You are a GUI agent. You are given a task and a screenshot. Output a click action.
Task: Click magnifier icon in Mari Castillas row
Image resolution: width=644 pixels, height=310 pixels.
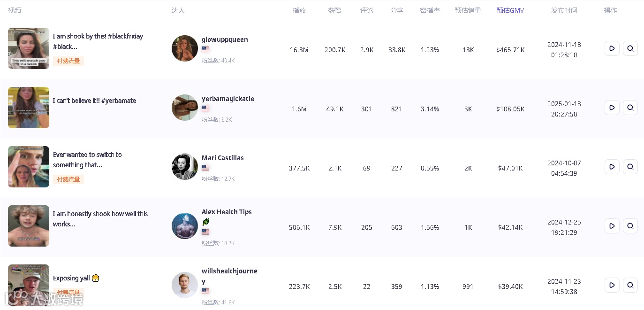630,167
